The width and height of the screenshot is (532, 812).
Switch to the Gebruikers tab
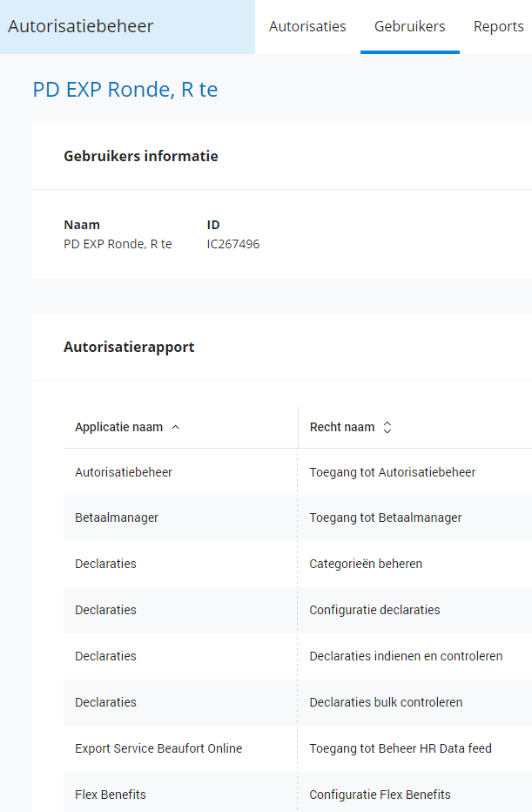409,26
